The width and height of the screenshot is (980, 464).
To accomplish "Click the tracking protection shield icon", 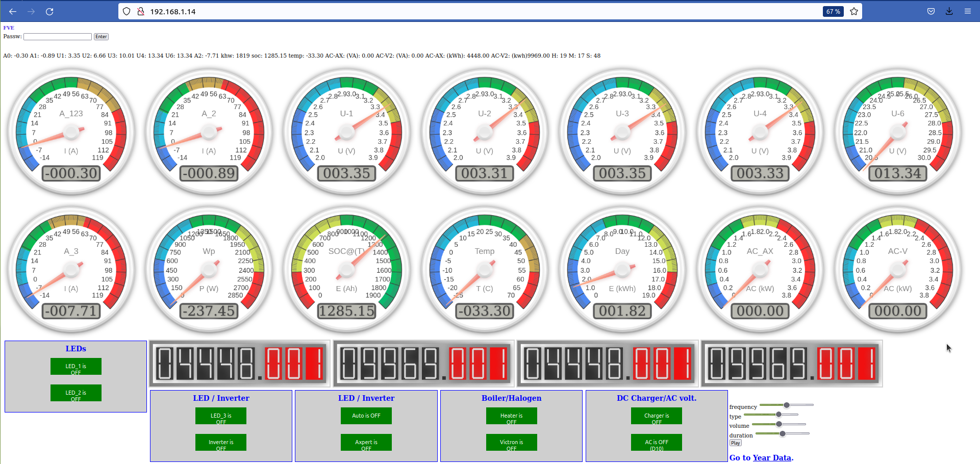I will (127, 11).
